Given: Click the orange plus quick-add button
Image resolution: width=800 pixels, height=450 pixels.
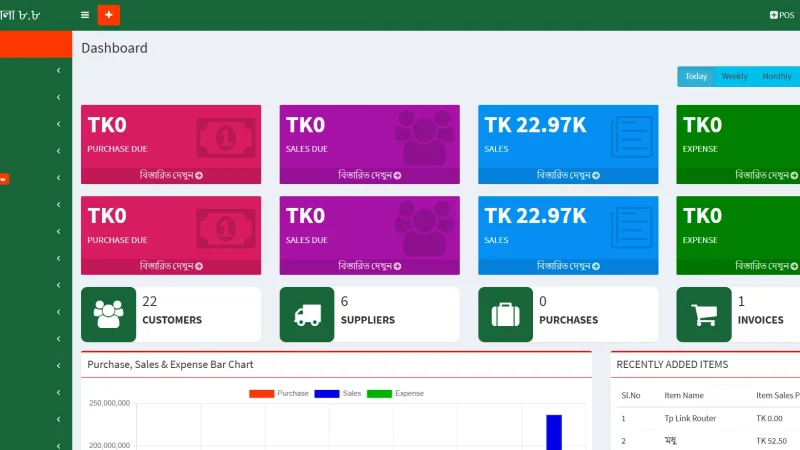Looking at the screenshot, I should coord(109,15).
